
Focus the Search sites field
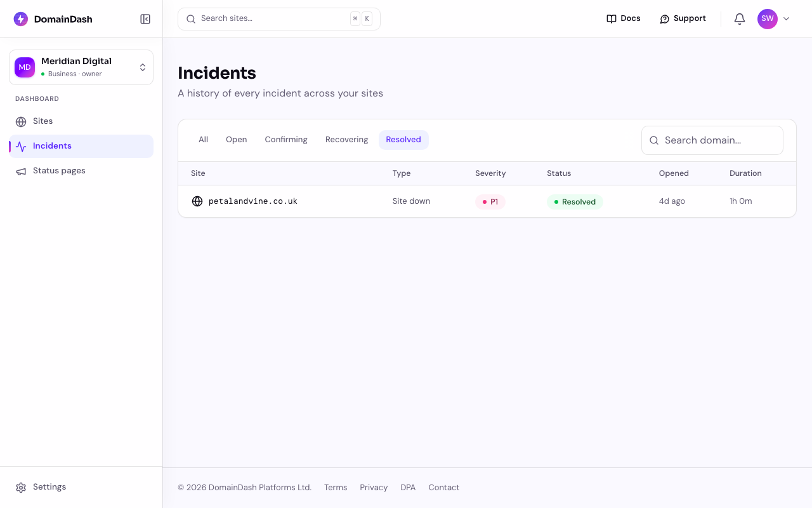(x=279, y=19)
